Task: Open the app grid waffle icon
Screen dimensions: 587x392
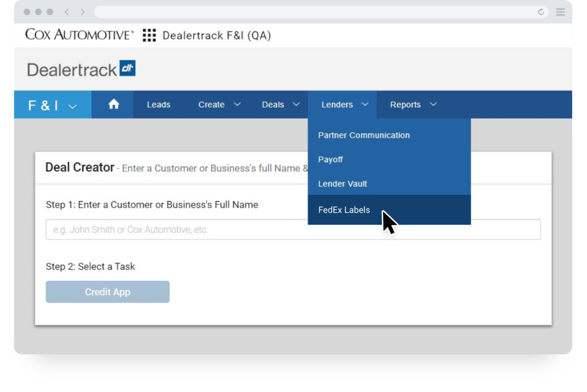Action: pyautogui.click(x=149, y=35)
